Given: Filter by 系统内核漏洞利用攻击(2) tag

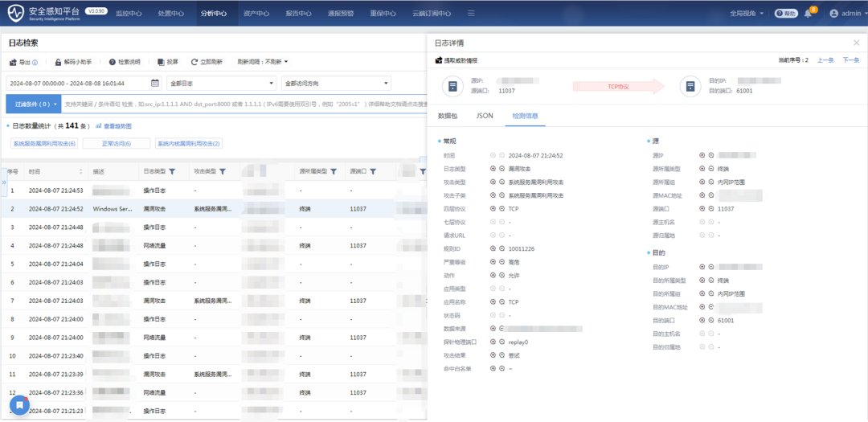Looking at the screenshot, I should pos(189,143).
